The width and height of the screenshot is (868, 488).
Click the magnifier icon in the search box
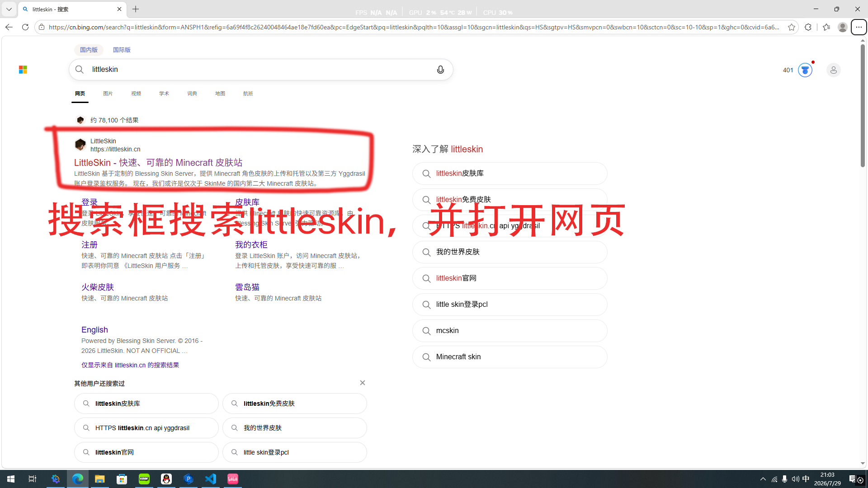pos(80,69)
